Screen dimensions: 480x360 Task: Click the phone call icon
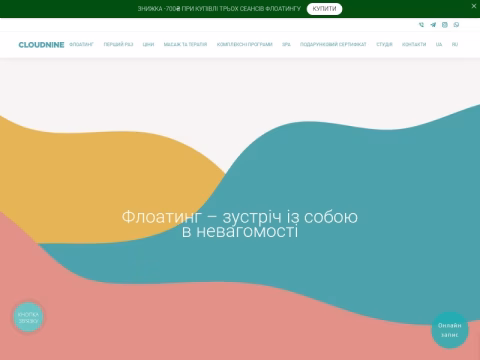(x=421, y=25)
